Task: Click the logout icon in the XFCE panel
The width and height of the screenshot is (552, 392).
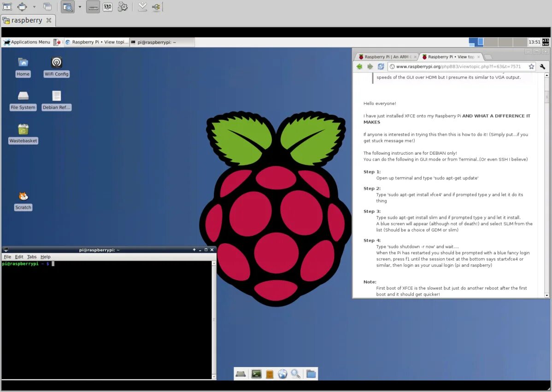Action: pos(57,42)
